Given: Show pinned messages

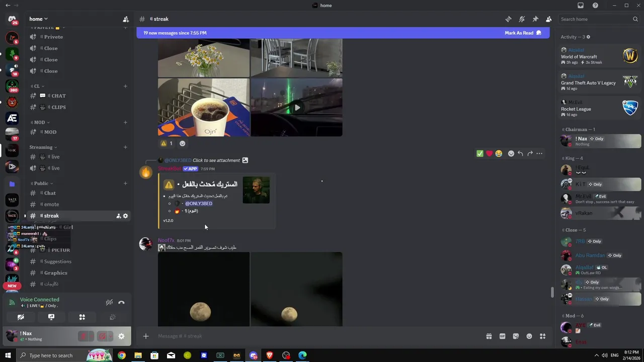Looking at the screenshot, I should [535, 19].
